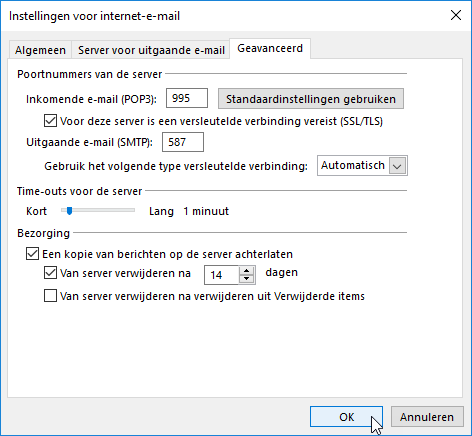Open 'Server voor uitgaande e-mail' tab

tap(151, 50)
